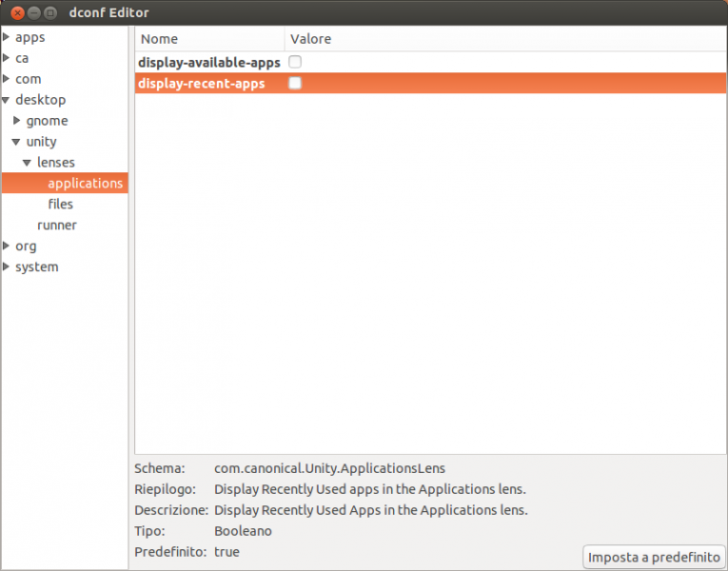The width and height of the screenshot is (728, 571).
Task: Minimize the dconf Editor window
Action: click(34, 13)
